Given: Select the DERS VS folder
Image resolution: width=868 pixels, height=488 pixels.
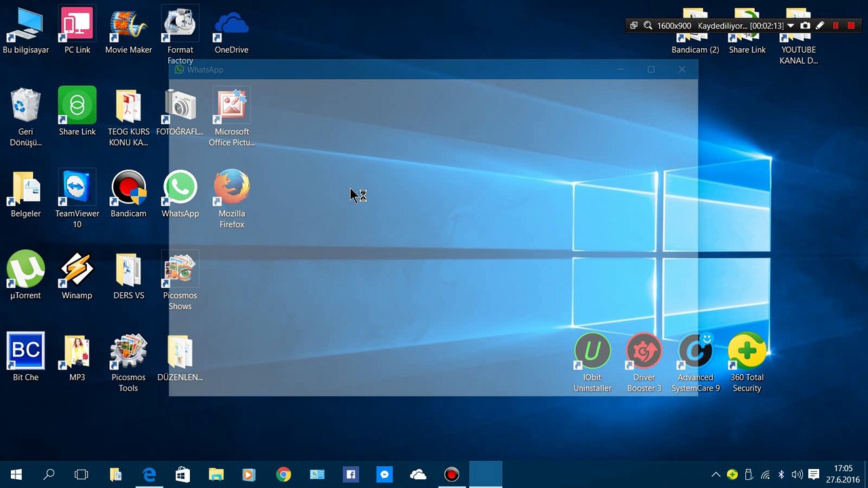Looking at the screenshot, I should pyautogui.click(x=128, y=277).
